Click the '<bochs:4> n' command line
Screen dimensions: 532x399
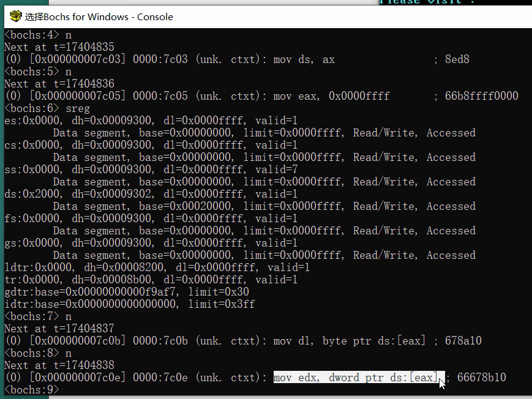point(38,35)
